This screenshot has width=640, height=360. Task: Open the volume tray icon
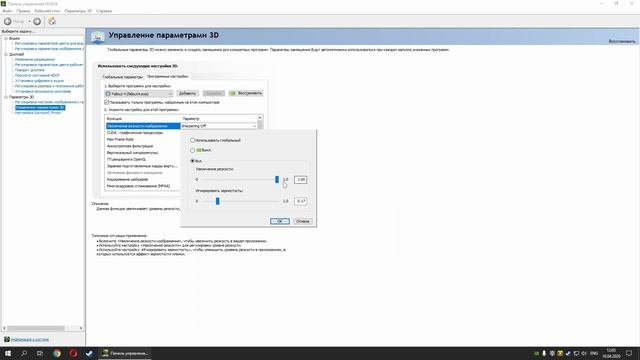pos(584,353)
